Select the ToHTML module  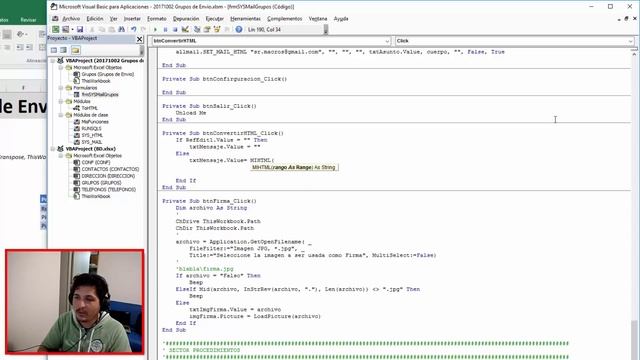[89, 108]
